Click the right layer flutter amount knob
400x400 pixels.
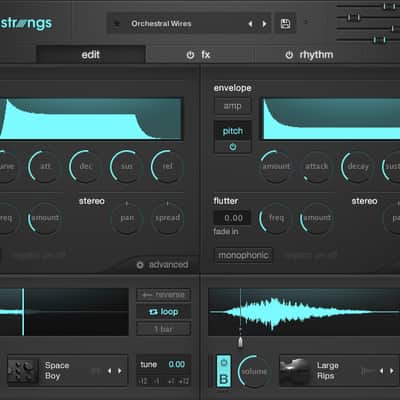(317, 218)
